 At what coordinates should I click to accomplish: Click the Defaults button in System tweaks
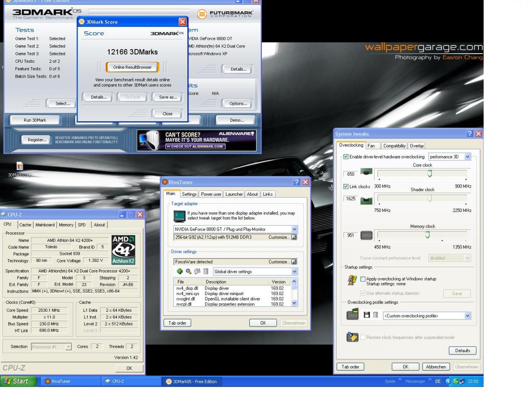coord(463,350)
